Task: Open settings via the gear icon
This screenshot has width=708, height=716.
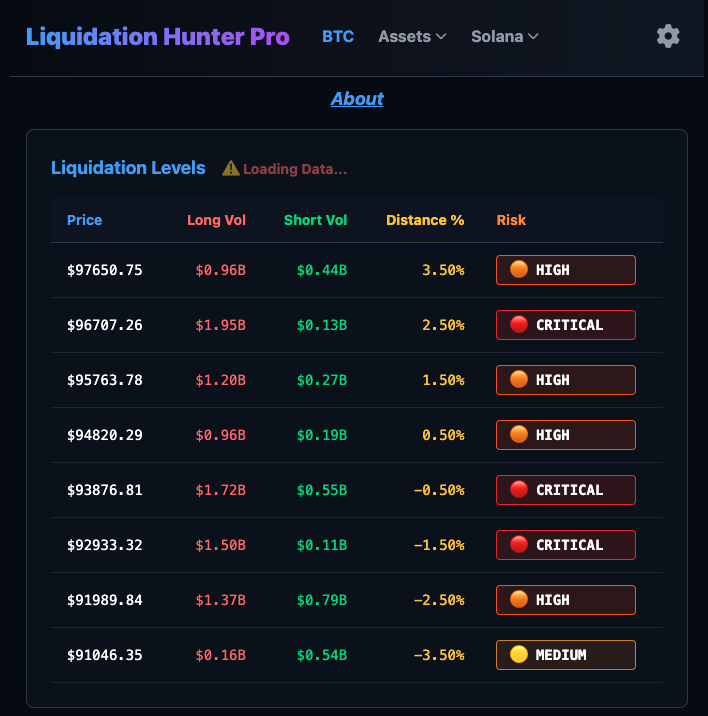Action: click(668, 36)
